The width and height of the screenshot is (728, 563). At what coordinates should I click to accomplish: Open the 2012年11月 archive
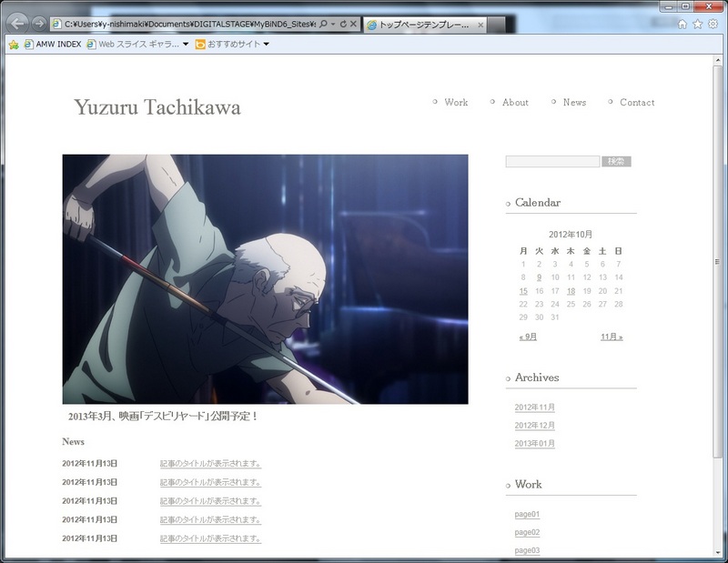(x=534, y=407)
